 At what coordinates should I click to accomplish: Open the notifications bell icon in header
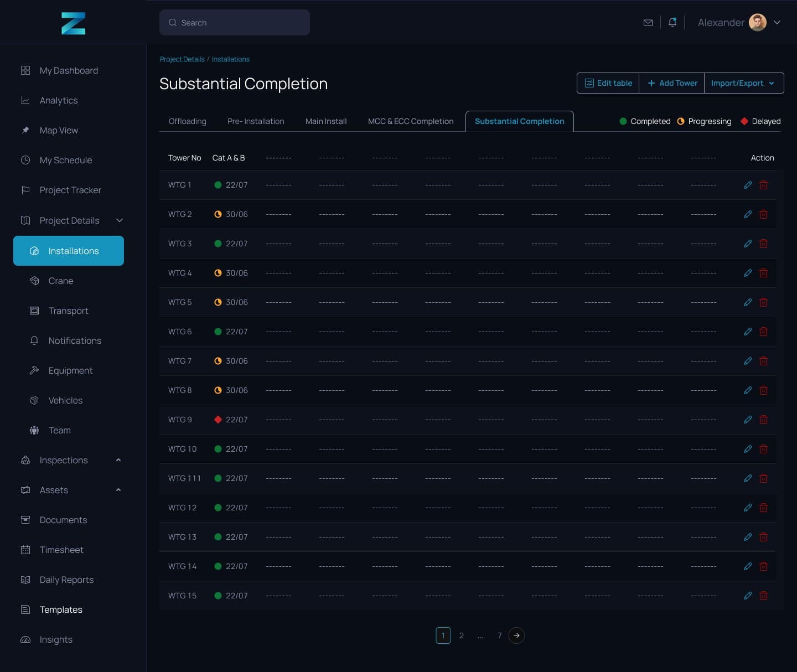tap(672, 22)
